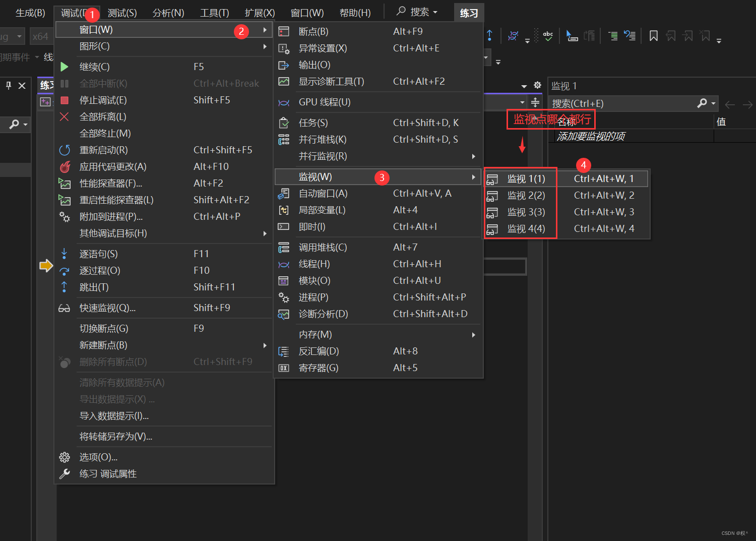Open the Extensions (扩展) menu
The image size is (756, 541).
(x=260, y=13)
